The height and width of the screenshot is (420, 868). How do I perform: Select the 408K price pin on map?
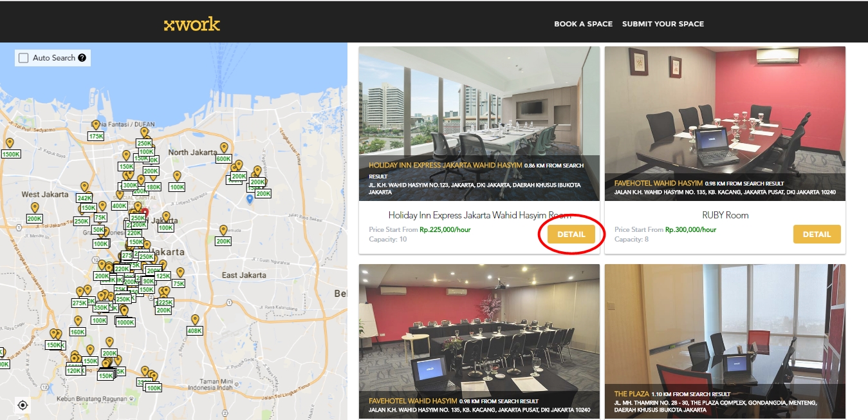194,330
